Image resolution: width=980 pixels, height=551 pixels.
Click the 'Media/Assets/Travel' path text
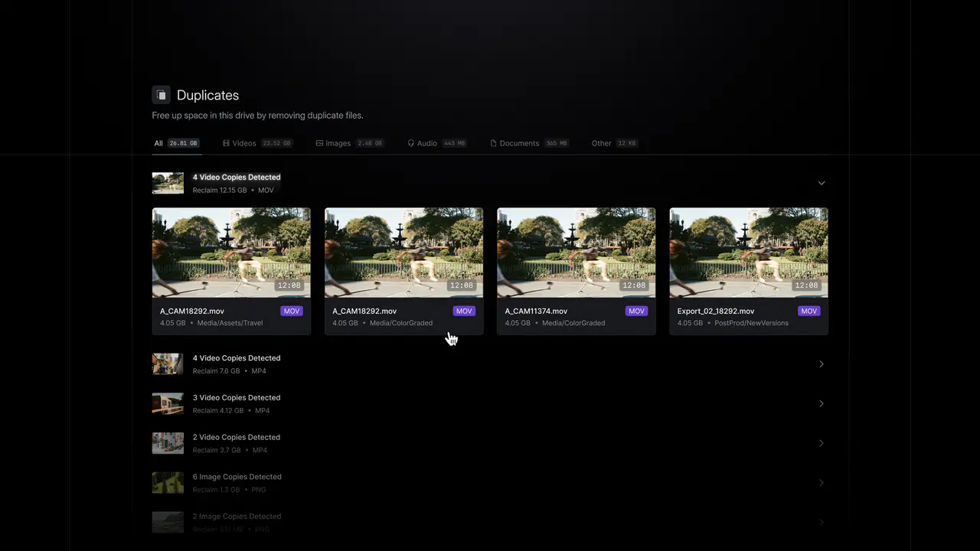point(230,323)
